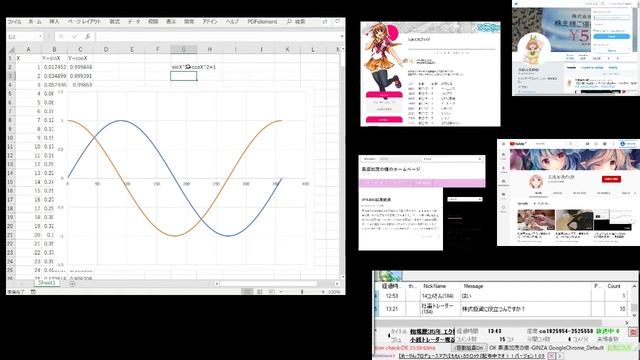Open the 数式 (Formulas) ribbon tab

(115, 22)
